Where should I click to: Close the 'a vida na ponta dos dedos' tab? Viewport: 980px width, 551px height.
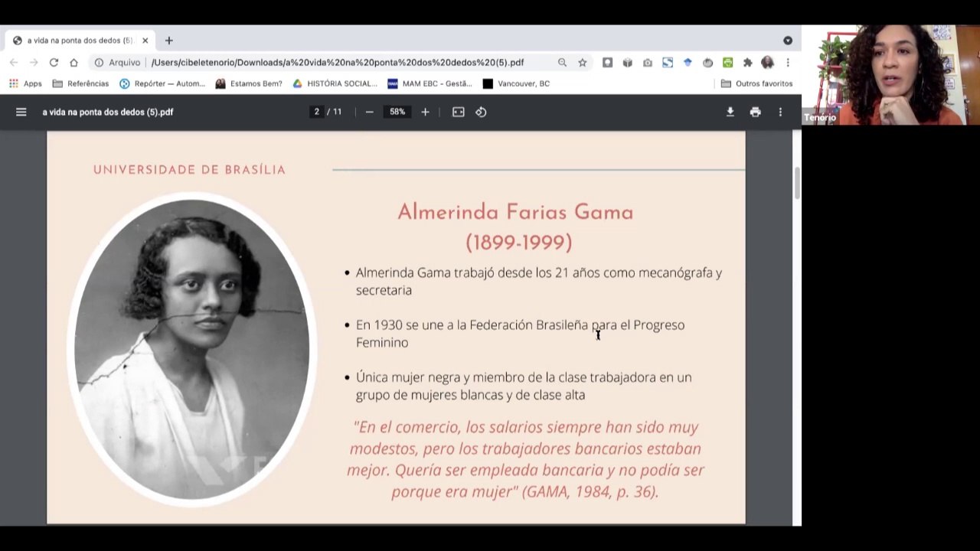[145, 41]
